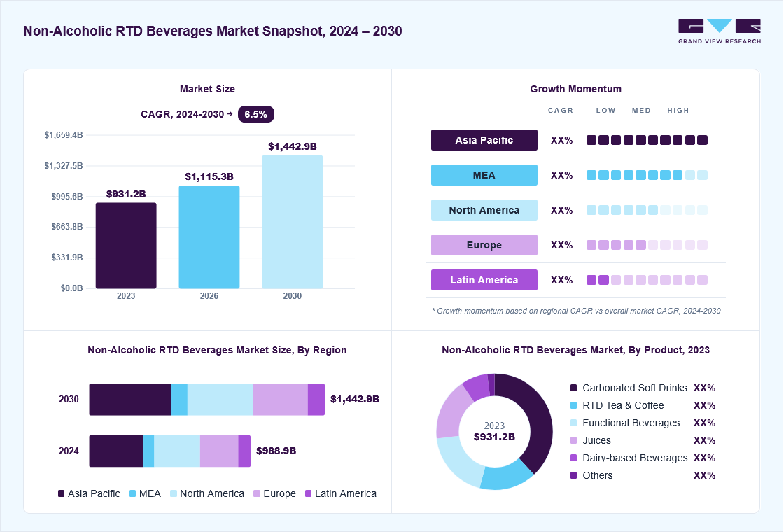The image size is (784, 532).
Task: Select the 2023 market size bar
Action: pos(126,246)
